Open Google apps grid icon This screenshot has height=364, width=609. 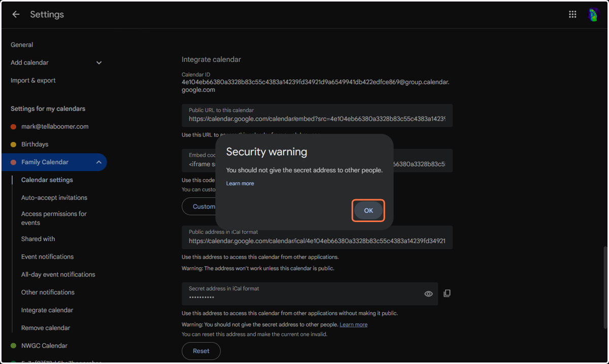572,14
